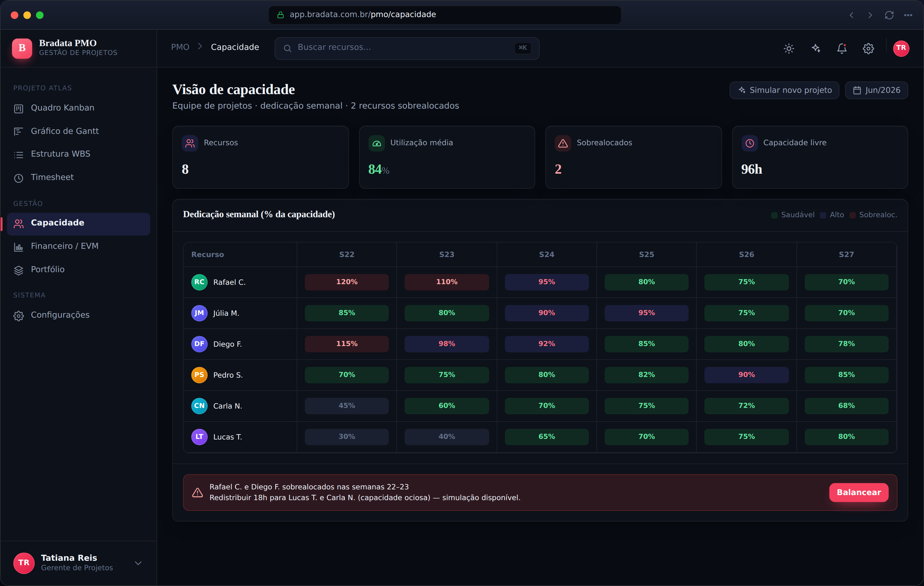Click the search magnifier icon

(x=287, y=48)
